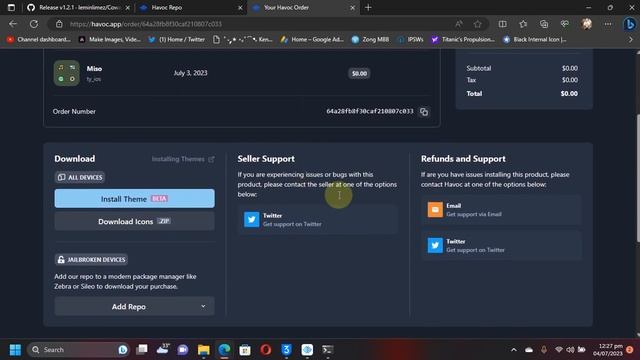Go back in browser

[13, 24]
